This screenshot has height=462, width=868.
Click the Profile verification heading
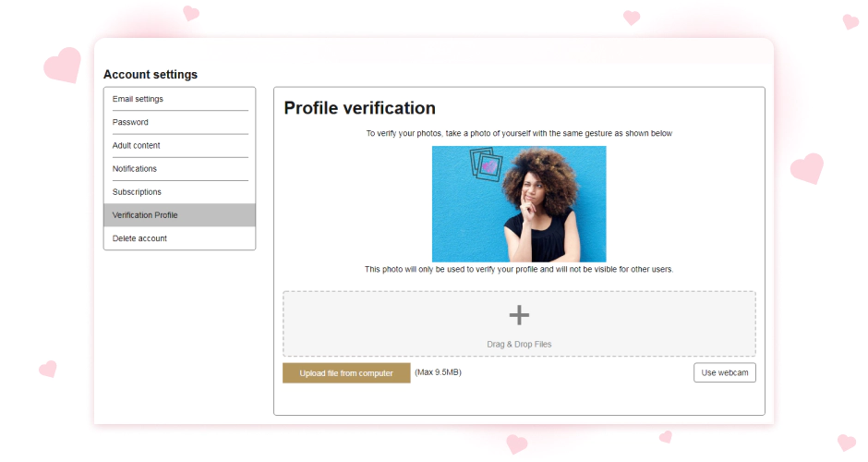(x=359, y=108)
